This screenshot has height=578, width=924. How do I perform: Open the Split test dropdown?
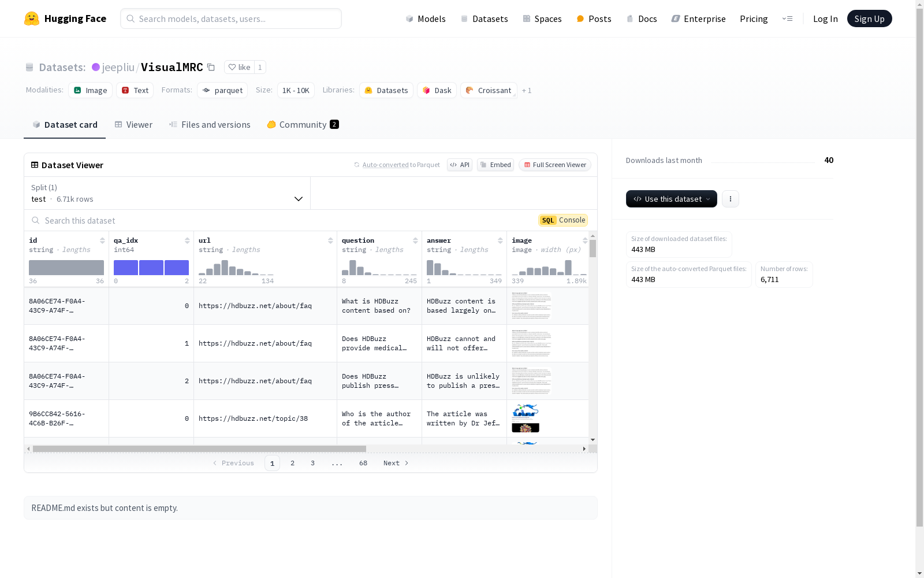pyautogui.click(x=167, y=193)
